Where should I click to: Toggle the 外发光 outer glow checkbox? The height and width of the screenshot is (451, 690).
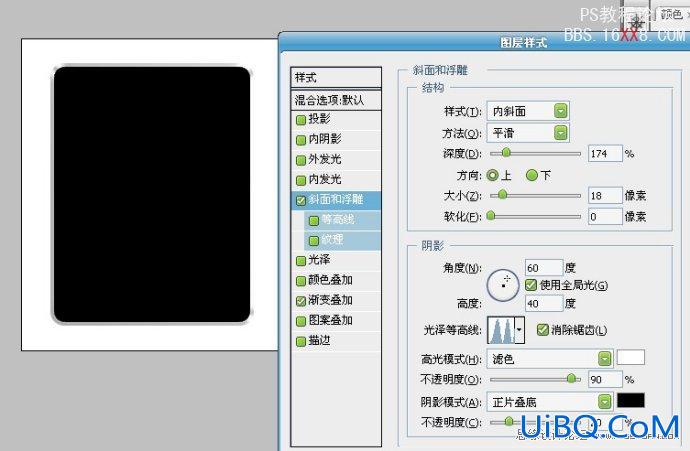(301, 160)
